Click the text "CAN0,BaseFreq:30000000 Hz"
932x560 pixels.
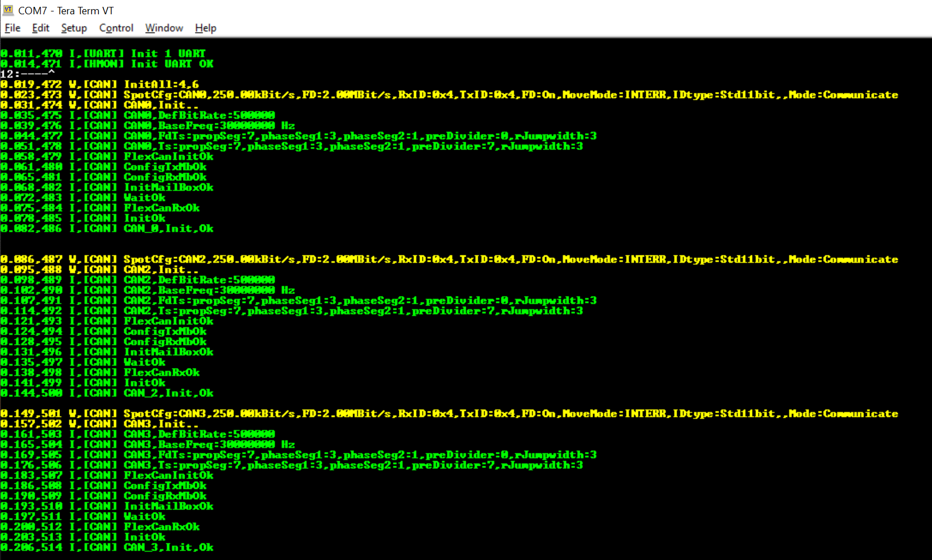click(x=209, y=125)
